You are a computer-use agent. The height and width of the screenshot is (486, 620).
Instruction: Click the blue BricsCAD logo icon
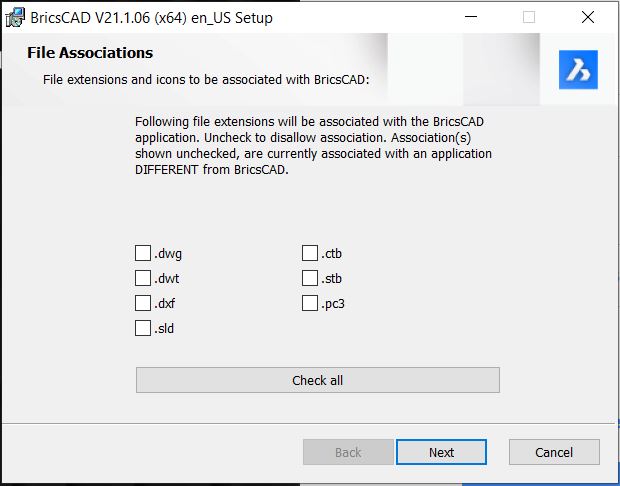[578, 70]
